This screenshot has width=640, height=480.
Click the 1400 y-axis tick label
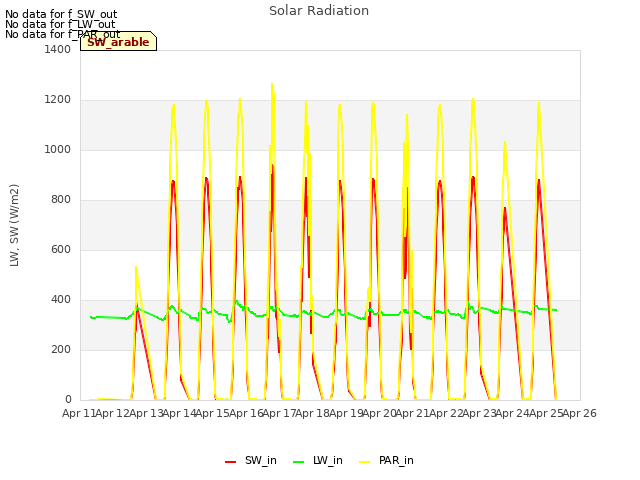coord(58,49)
